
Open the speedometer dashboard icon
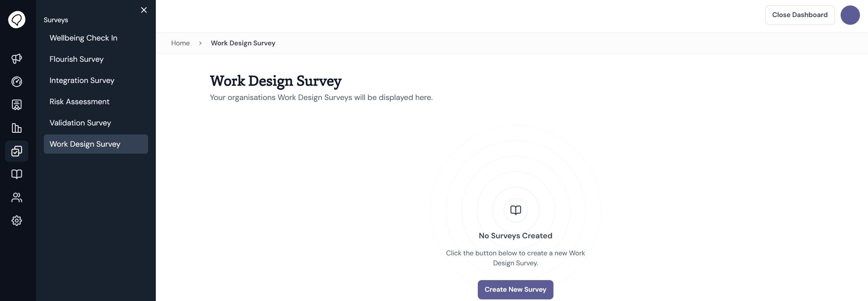tap(16, 82)
